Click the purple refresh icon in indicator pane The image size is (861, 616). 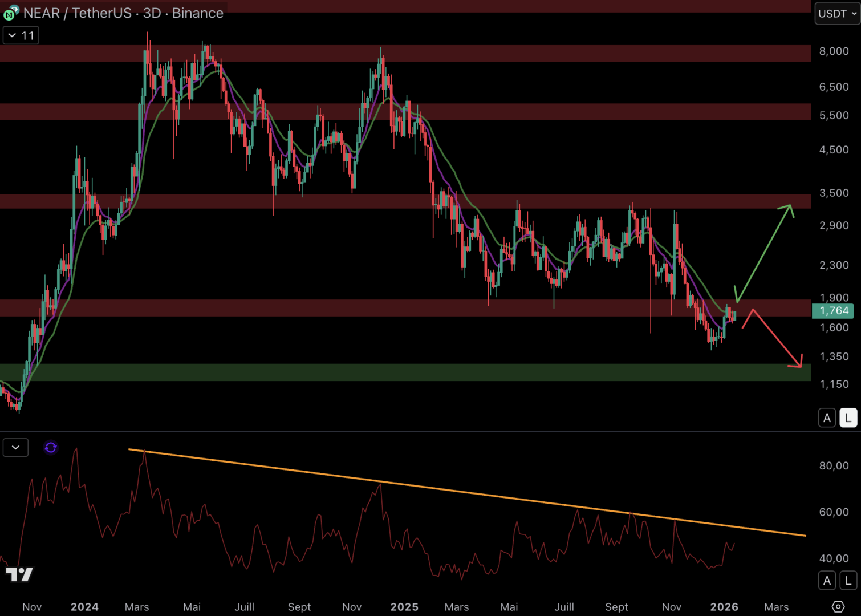(x=51, y=448)
